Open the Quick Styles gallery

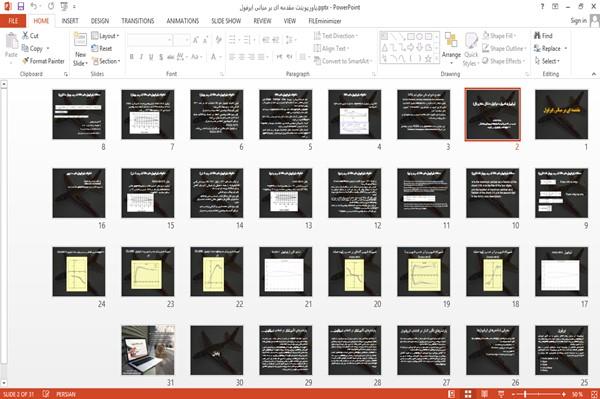tap(471, 49)
